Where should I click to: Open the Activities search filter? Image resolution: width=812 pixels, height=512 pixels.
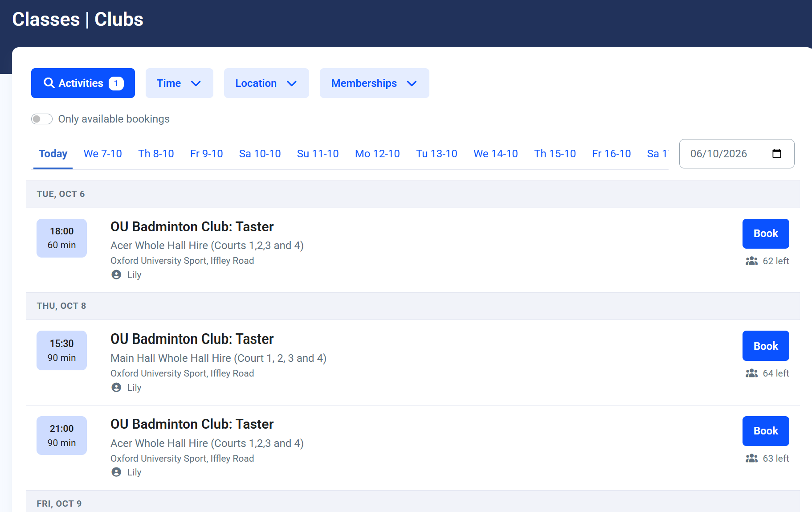[83, 83]
